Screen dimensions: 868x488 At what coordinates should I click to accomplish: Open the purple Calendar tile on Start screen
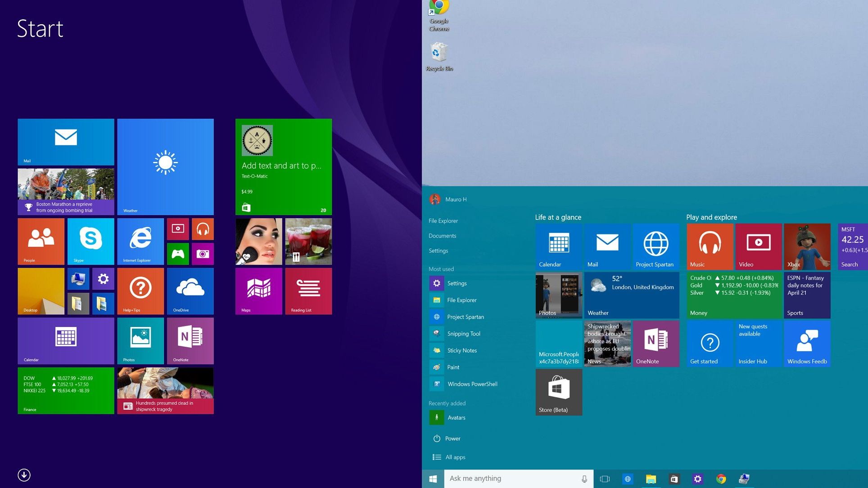tap(66, 341)
